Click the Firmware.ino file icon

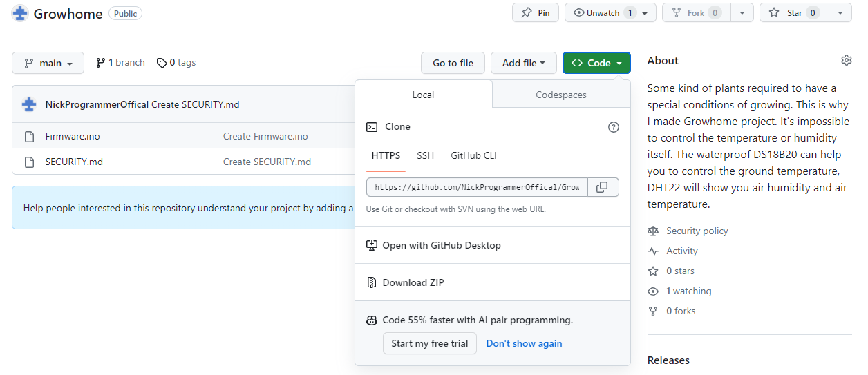[x=29, y=137]
